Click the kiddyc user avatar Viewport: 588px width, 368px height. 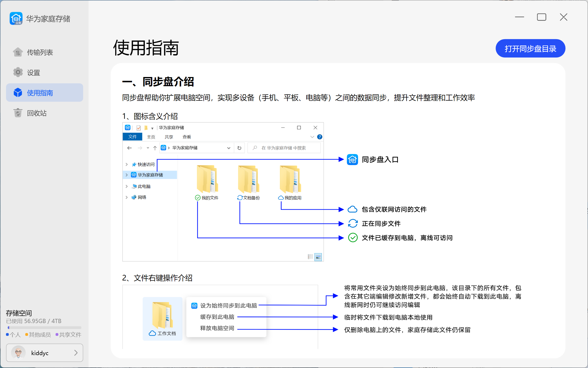pyautogui.click(x=18, y=352)
